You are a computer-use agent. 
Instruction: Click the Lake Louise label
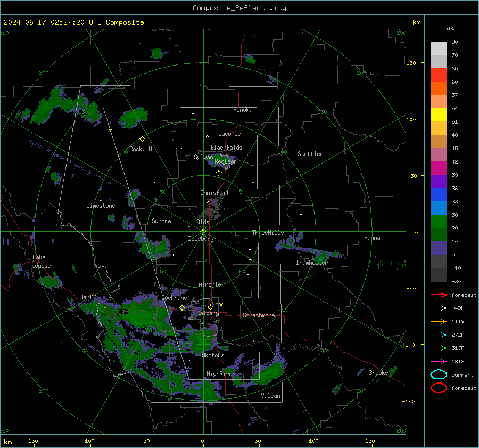click(x=41, y=262)
